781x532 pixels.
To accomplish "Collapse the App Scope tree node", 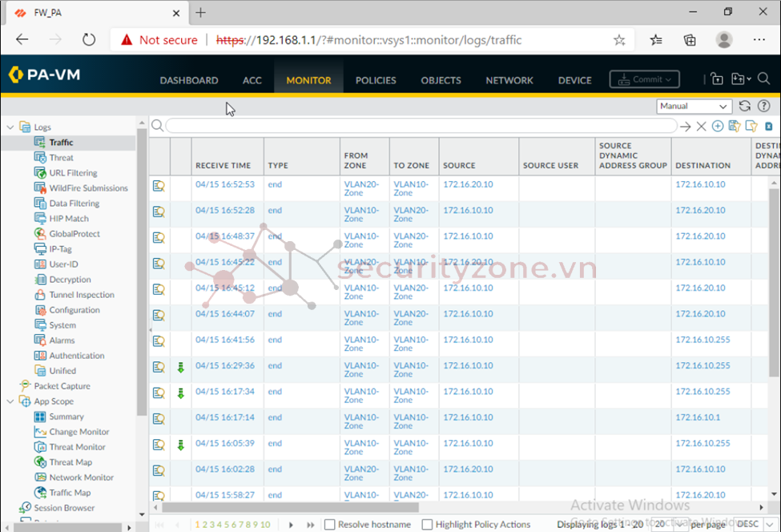I will [x=10, y=401].
